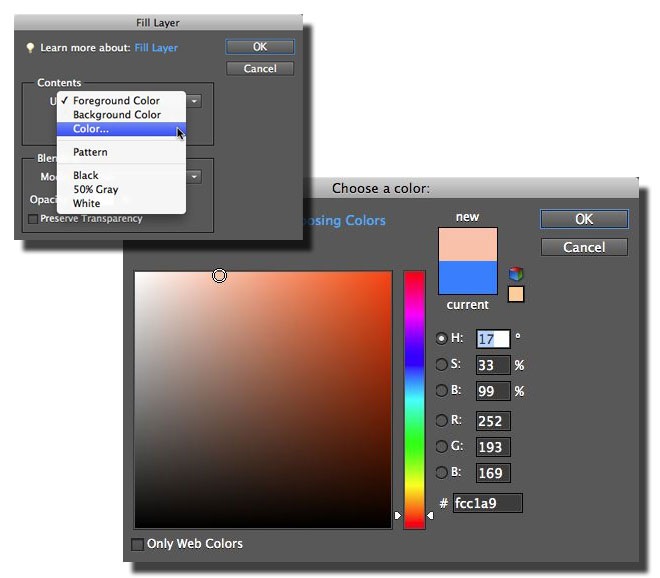Click the vertical rainbow hue slider
The image size is (660, 578).
414,400
